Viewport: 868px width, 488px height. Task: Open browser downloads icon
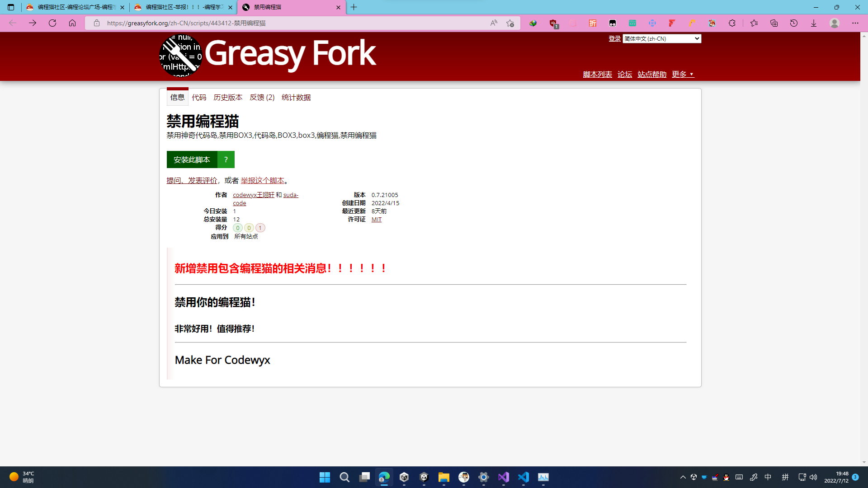click(x=814, y=23)
